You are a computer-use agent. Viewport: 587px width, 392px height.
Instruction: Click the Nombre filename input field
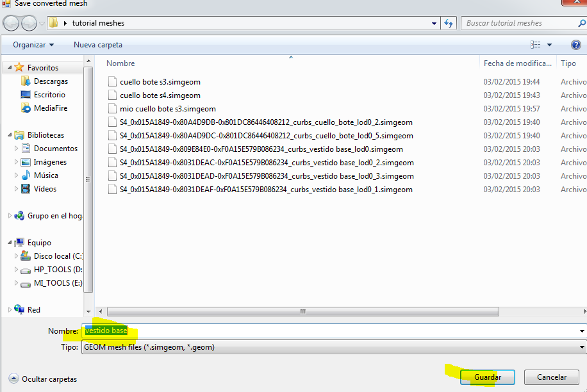333,331
